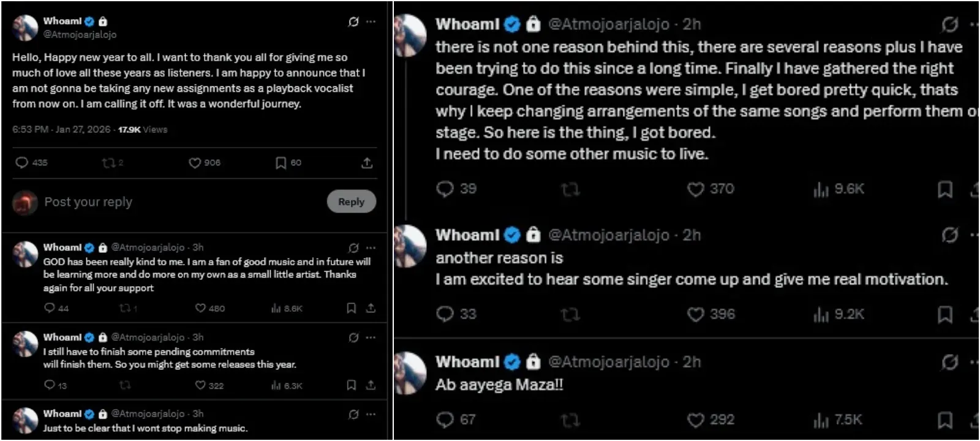This screenshot has height=441, width=980.
Task: Open the '6:53 PM · Jan 27, 2026' timestamp link
Action: 61,130
